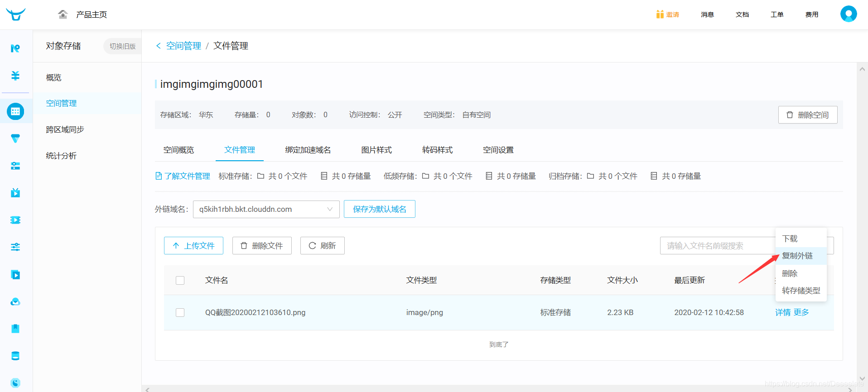The image size is (868, 392).
Task: Go to 空间管理 breadcrumb link
Action: point(183,46)
